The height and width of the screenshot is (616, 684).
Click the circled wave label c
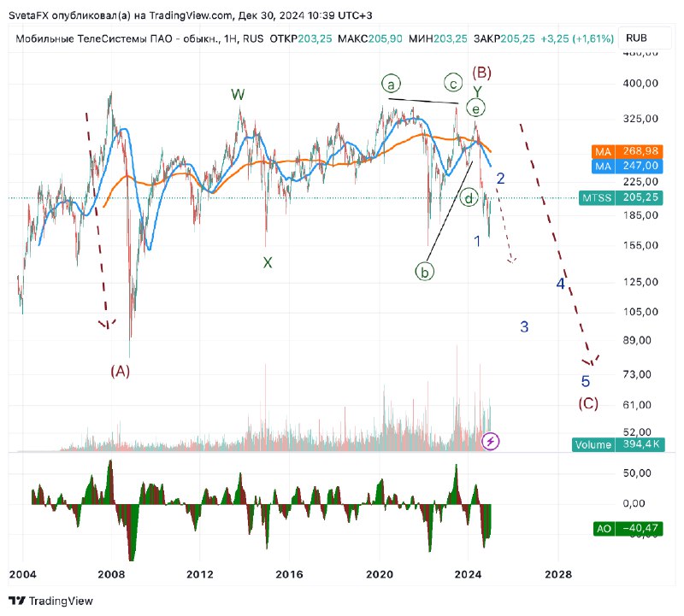pyautogui.click(x=453, y=83)
